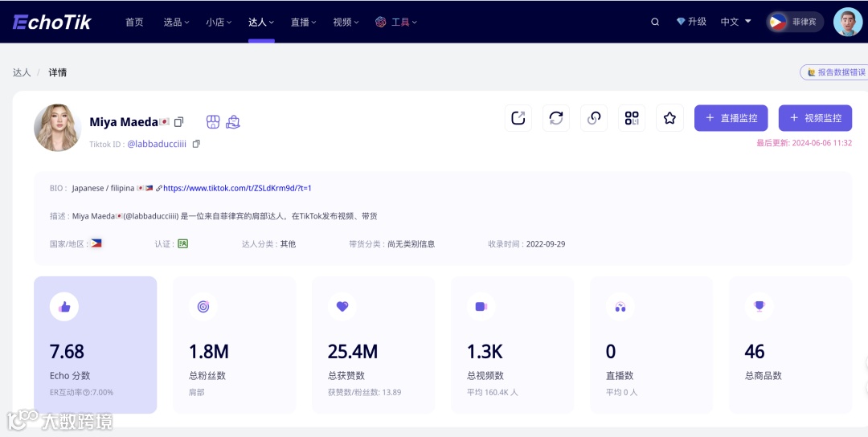Click the refresh data icon
The height and width of the screenshot is (437, 868).
tap(556, 118)
